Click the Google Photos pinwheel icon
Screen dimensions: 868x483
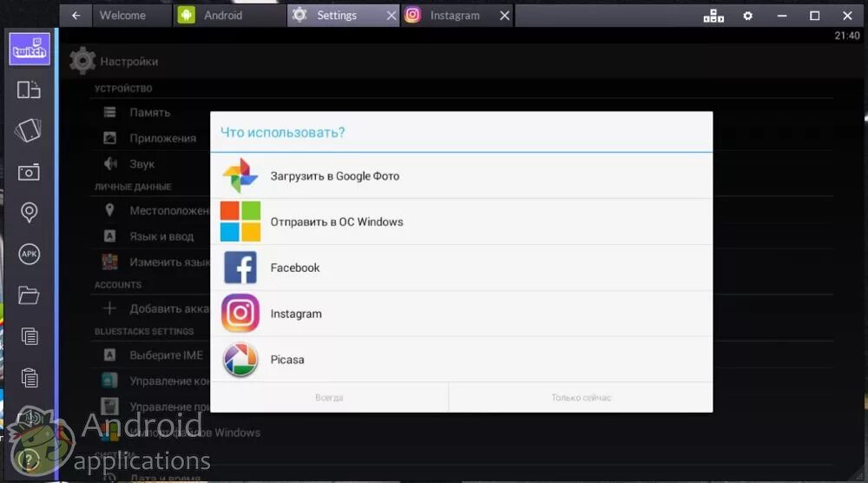pyautogui.click(x=240, y=175)
